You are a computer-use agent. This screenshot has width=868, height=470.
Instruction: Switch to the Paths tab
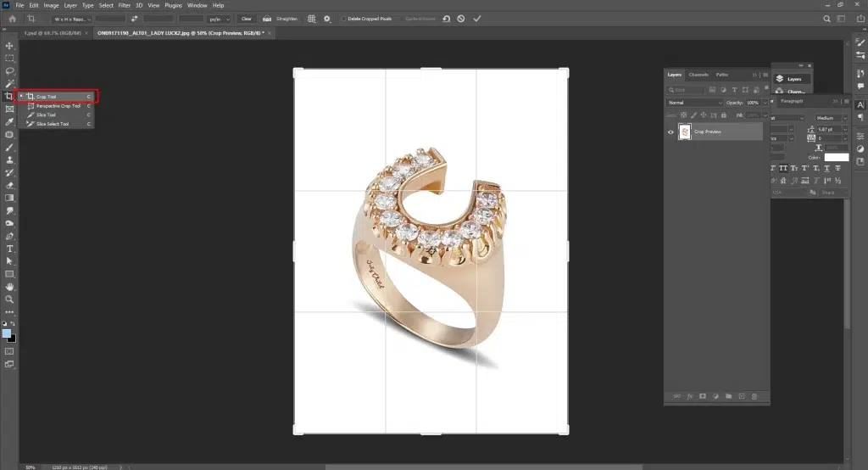(x=722, y=75)
